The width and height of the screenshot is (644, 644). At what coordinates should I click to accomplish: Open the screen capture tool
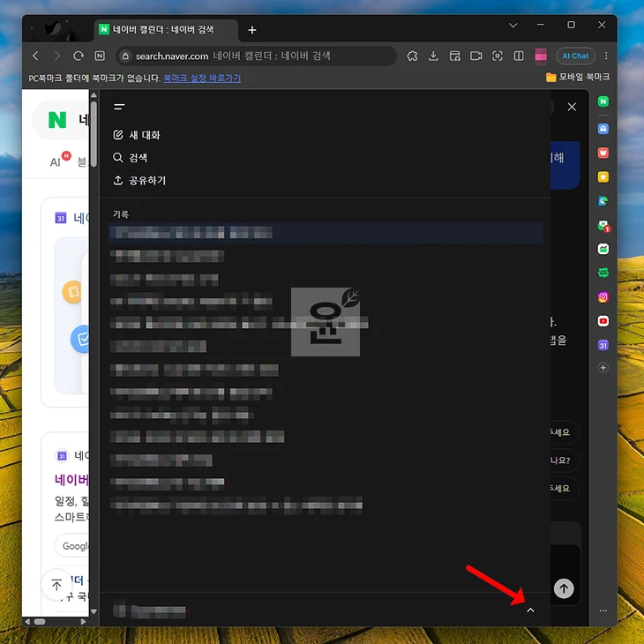498,56
